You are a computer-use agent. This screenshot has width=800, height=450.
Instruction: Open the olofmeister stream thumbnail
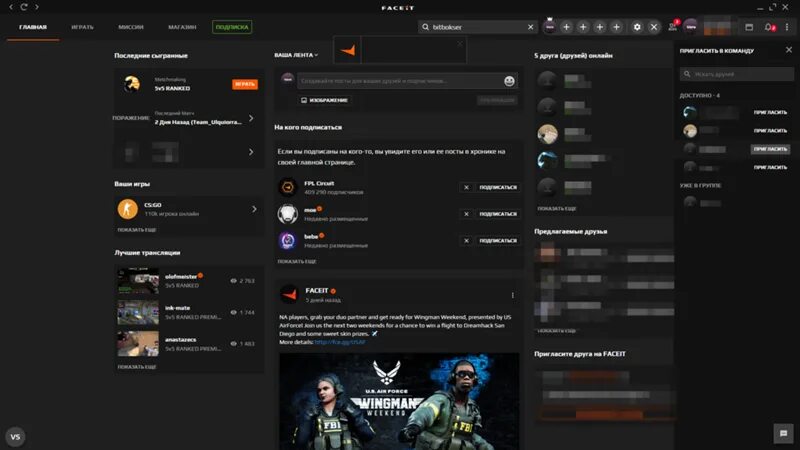pyautogui.click(x=138, y=281)
